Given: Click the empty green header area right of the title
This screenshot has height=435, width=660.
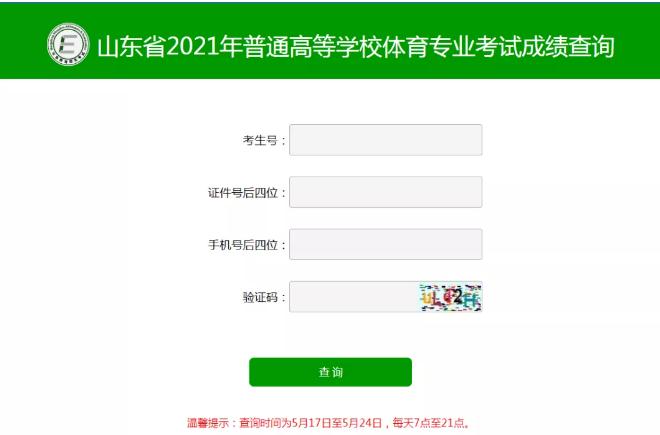Looking at the screenshot, I should click(x=636, y=40).
